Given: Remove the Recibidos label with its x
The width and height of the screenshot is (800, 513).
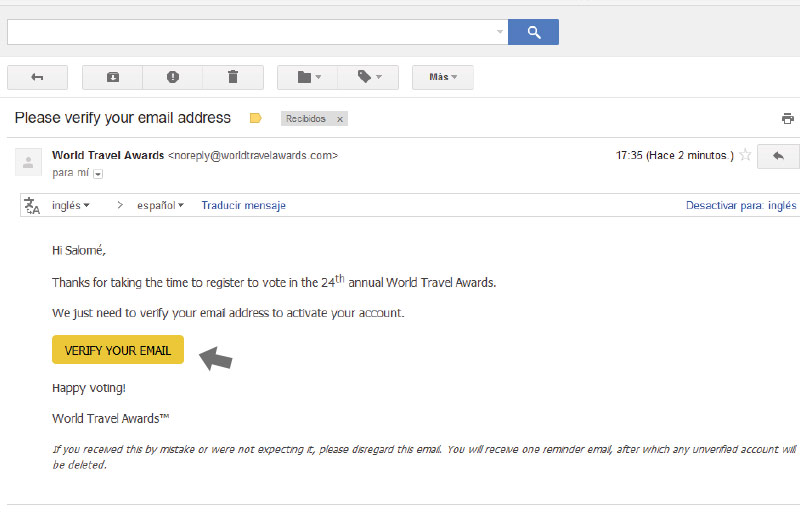Looking at the screenshot, I should tap(340, 119).
